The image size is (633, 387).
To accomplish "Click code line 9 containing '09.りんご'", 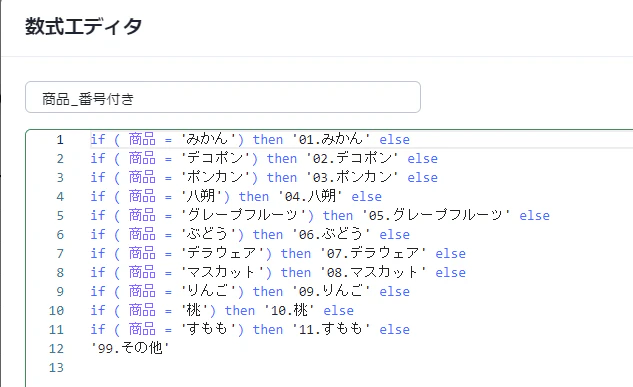I will click(x=250, y=291).
